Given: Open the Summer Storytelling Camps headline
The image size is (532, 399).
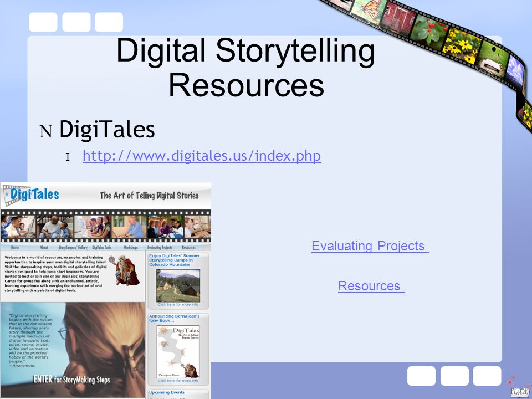Looking at the screenshot, I should pos(175,260).
